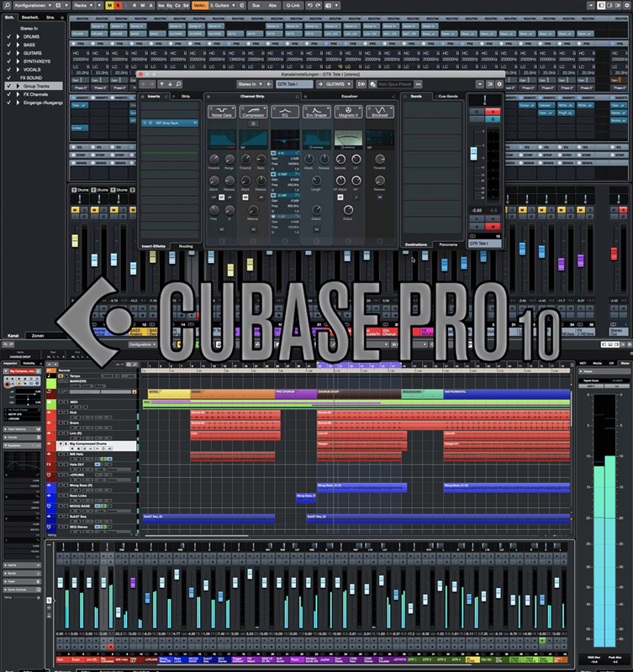633x672 pixels.
Task: Open the Brickwall limiter strip module
Action: tap(379, 112)
